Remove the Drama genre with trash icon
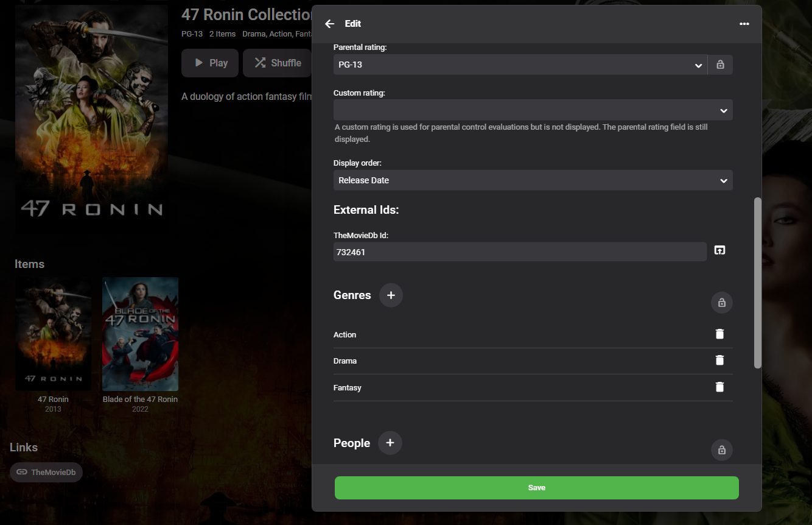The width and height of the screenshot is (812, 525). click(x=719, y=360)
